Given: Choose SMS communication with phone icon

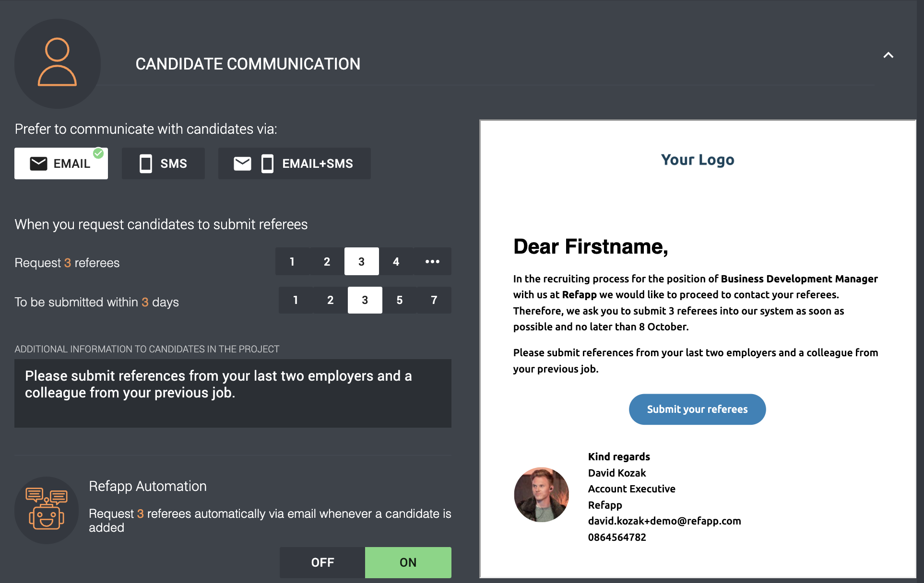Looking at the screenshot, I should click(163, 163).
